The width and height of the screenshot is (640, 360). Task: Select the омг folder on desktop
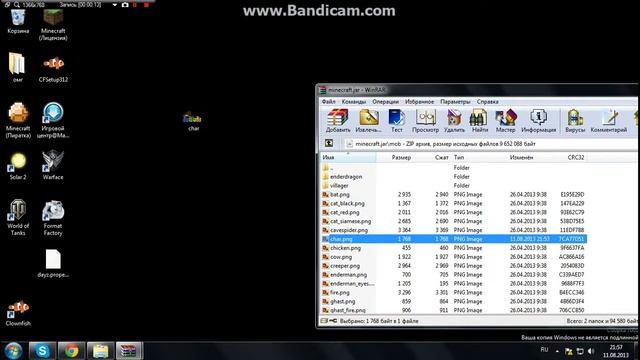[x=18, y=68]
